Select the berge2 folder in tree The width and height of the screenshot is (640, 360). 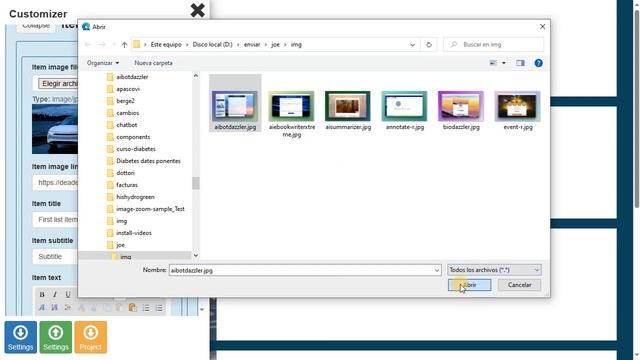tap(125, 101)
